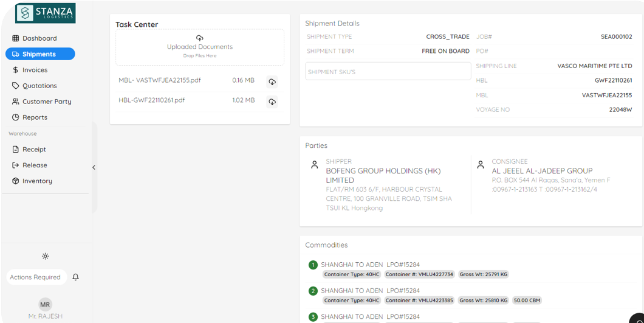Click the Reports pie chart icon
This screenshot has width=644, height=323.
(16, 117)
